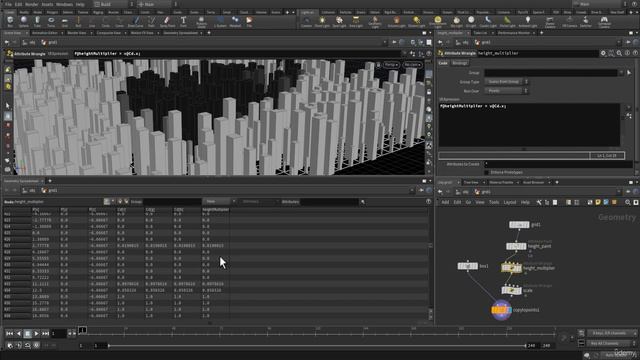Click the parameter pane search icon
Viewport: 640px width, 360px height.
(619, 53)
